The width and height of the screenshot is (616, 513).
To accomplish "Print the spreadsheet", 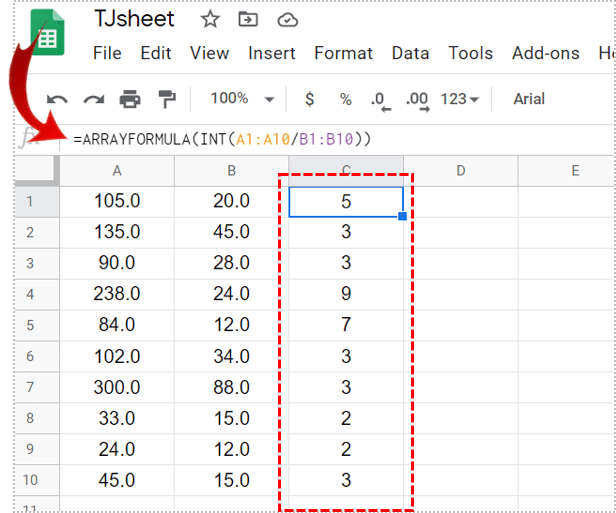I will point(130,99).
